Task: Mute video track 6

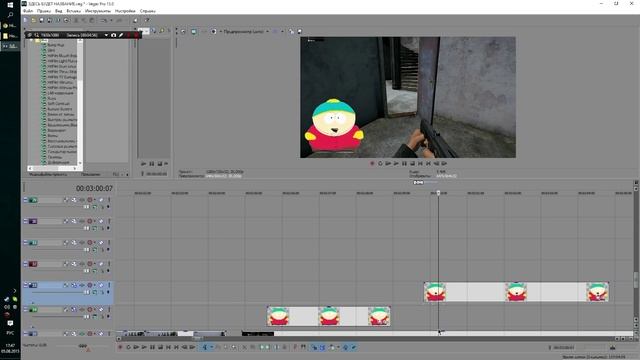Action: (x=101, y=309)
